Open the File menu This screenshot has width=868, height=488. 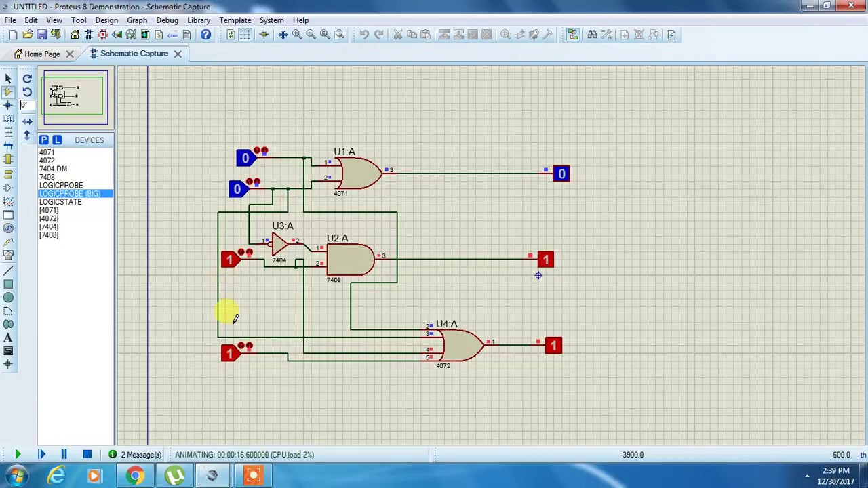(11, 20)
